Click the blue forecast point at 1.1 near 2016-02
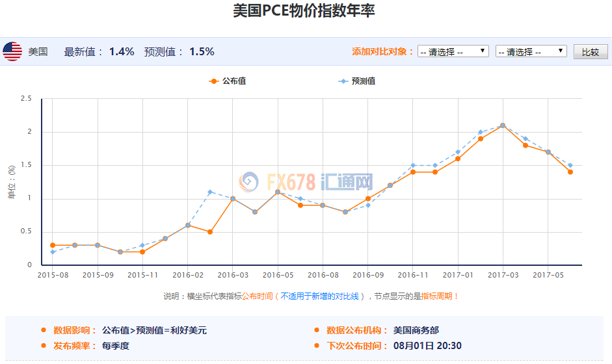This screenshot has width=612, height=364. pyautogui.click(x=210, y=192)
